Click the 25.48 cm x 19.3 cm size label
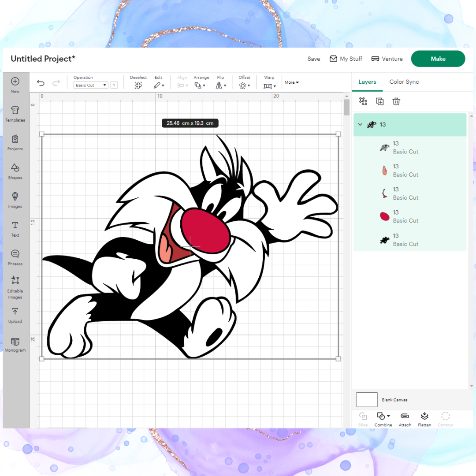This screenshot has width=476, height=476. coord(190,123)
